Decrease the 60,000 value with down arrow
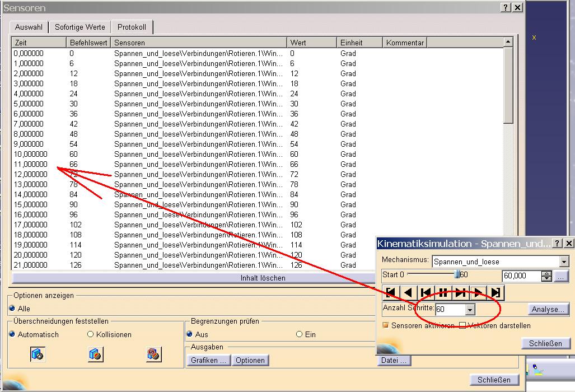Screen dimensions: 575x392 pyautogui.click(x=547, y=278)
